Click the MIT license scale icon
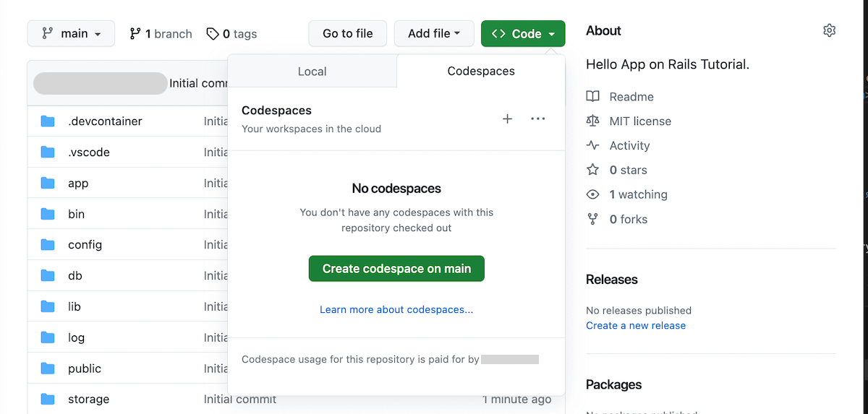The width and height of the screenshot is (868, 414). click(593, 121)
